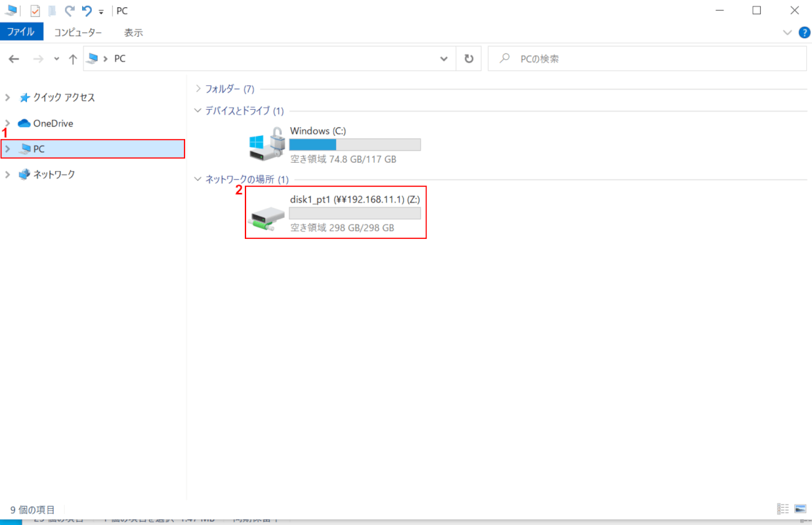Click the Undo arrow in title bar
The image size is (812, 525).
(x=87, y=11)
